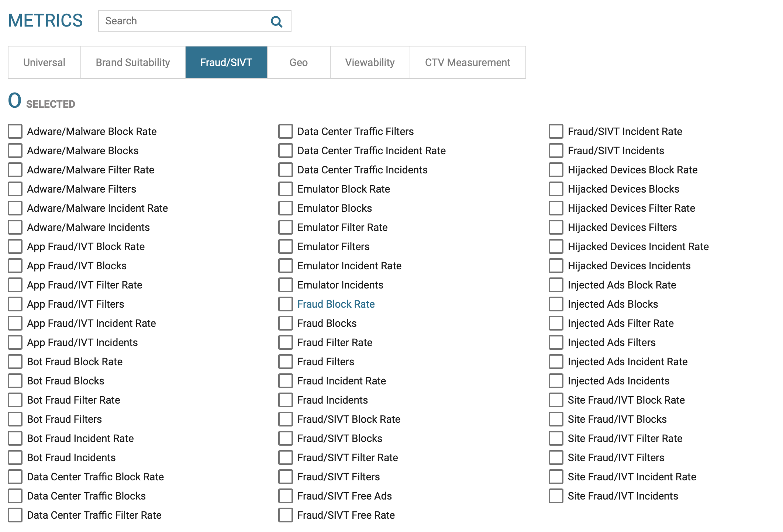Switch to the Universal tab
Viewport: 783px width, 532px height.
click(x=44, y=62)
